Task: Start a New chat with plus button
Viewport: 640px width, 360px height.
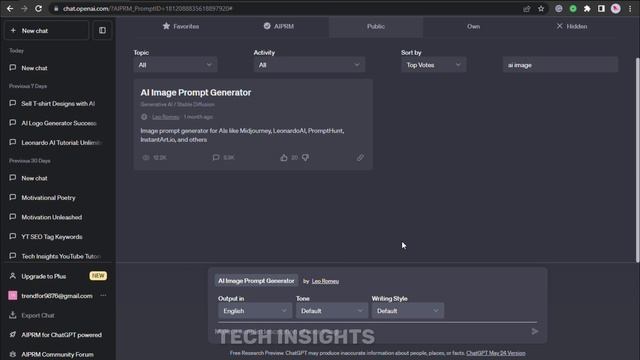Action: pos(47,31)
